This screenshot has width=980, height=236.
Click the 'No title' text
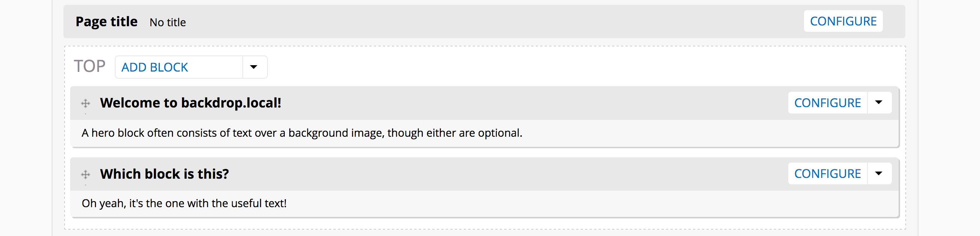(x=168, y=22)
